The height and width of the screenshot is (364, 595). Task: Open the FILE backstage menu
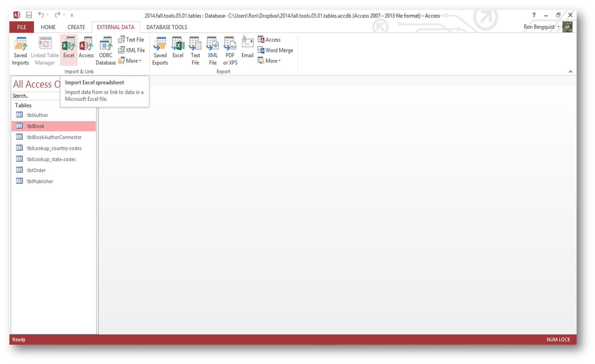coord(22,27)
